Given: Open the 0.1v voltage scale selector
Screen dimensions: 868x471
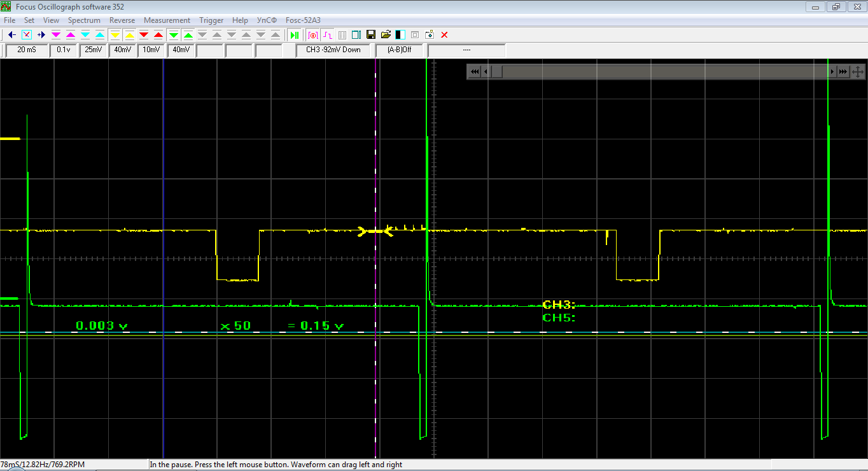Looking at the screenshot, I should (64, 50).
